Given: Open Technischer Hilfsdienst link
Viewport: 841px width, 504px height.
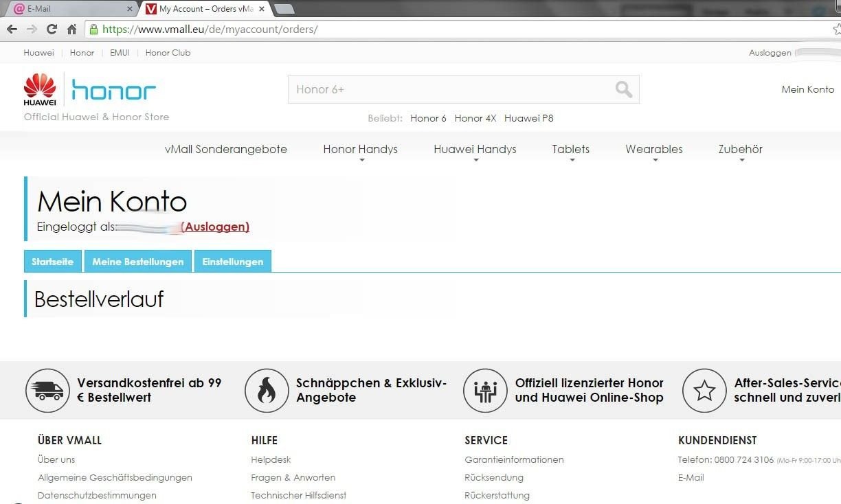Looking at the screenshot, I should [299, 495].
